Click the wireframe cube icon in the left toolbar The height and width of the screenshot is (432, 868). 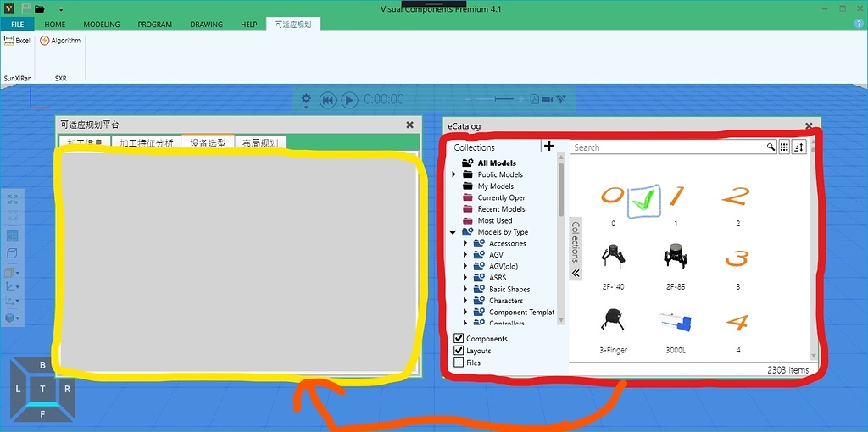(x=12, y=253)
